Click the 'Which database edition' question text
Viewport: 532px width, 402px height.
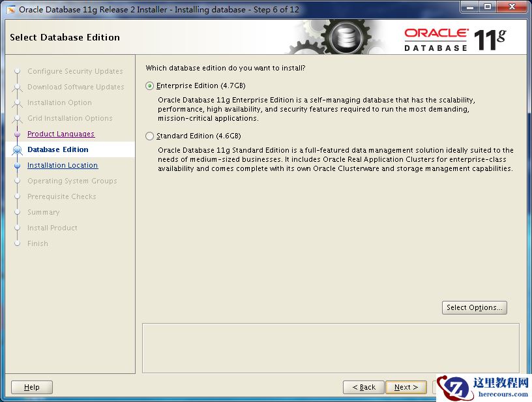click(226, 68)
